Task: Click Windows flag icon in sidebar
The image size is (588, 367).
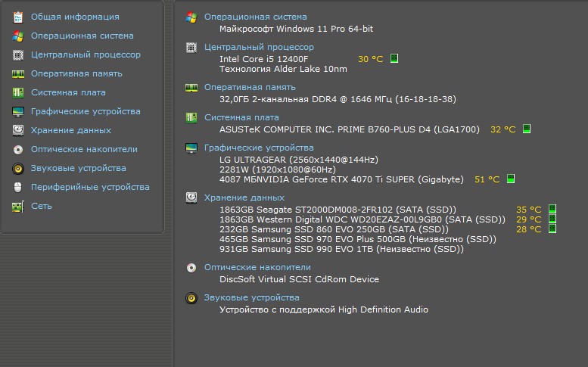Action: (x=18, y=36)
